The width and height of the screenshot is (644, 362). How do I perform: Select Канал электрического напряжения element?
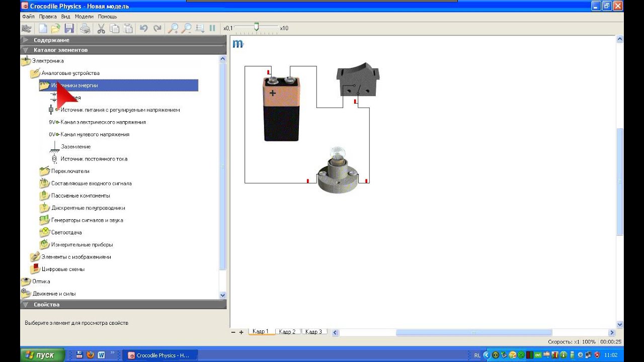coord(103,122)
